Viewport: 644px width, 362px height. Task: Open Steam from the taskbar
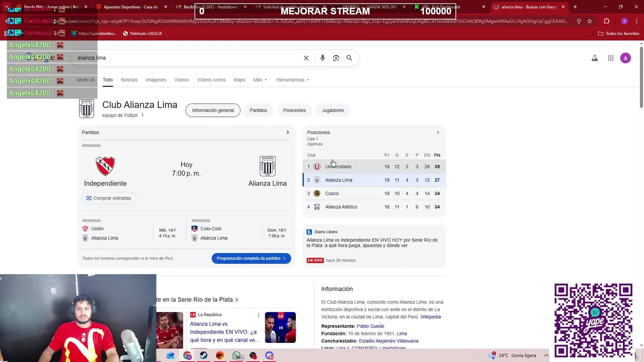coord(203,355)
